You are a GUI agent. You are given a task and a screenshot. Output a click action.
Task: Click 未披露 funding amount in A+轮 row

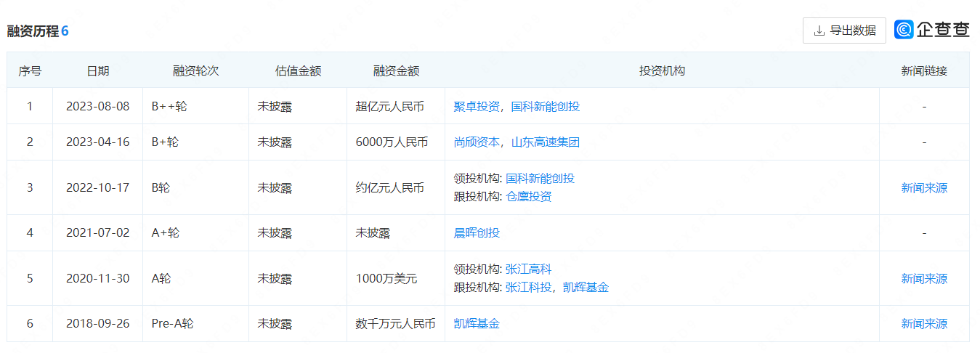click(x=373, y=233)
